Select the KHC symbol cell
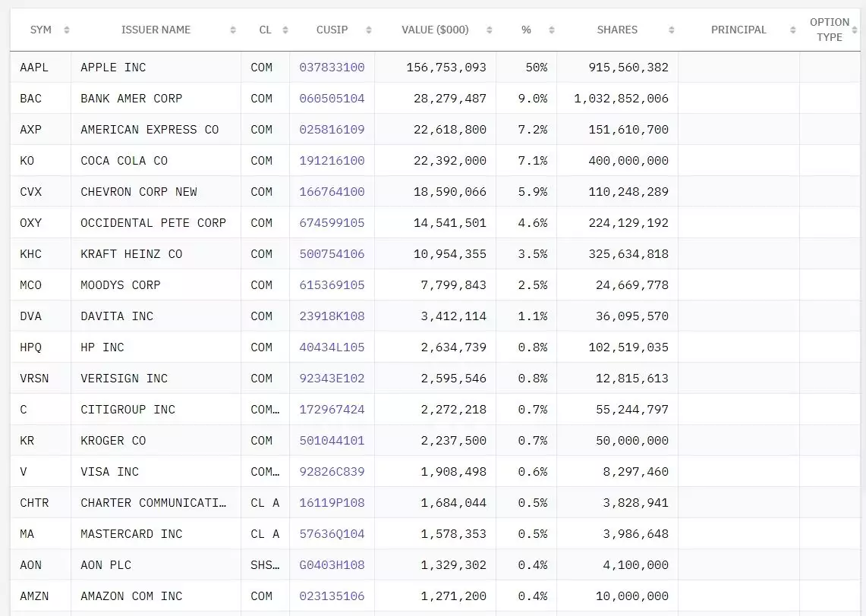The width and height of the screenshot is (866, 616). point(40,254)
